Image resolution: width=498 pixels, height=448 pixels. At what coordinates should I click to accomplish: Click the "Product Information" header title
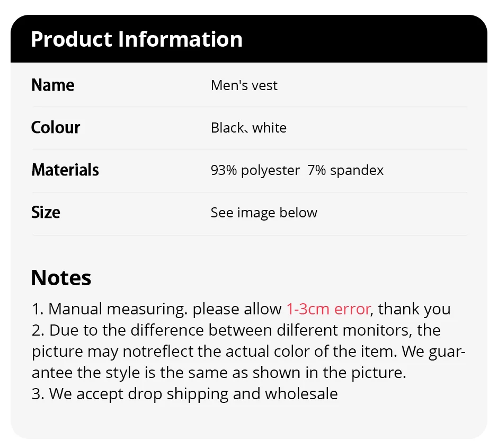(x=137, y=39)
